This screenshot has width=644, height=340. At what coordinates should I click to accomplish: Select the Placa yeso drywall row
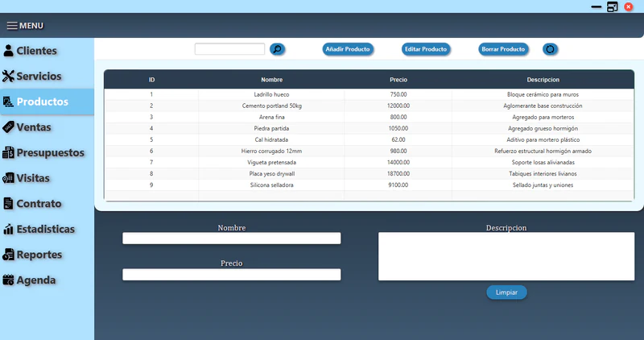[369, 173]
